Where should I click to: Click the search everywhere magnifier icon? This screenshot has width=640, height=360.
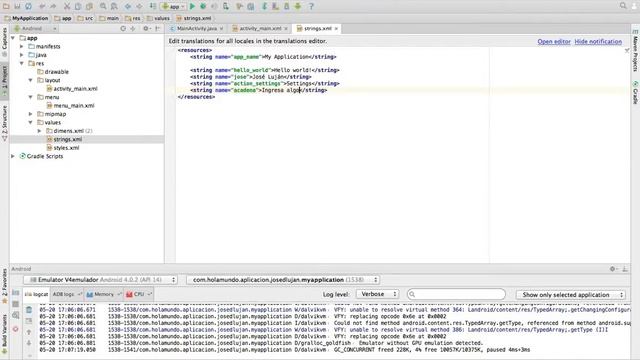(x=623, y=6)
